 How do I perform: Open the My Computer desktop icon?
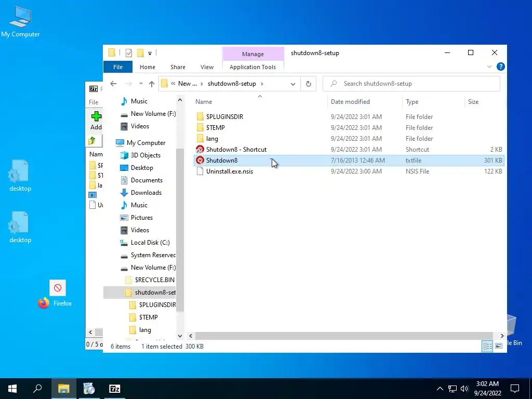pos(20,22)
